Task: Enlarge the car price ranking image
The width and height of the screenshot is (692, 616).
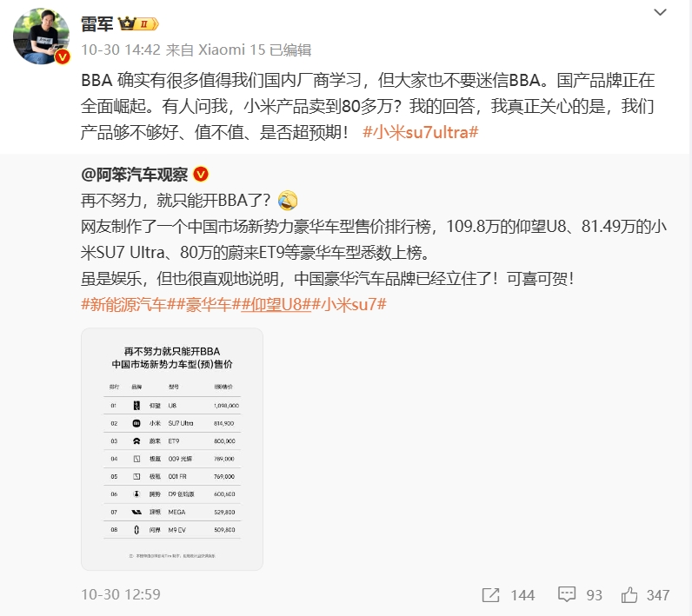Action: click(x=172, y=449)
